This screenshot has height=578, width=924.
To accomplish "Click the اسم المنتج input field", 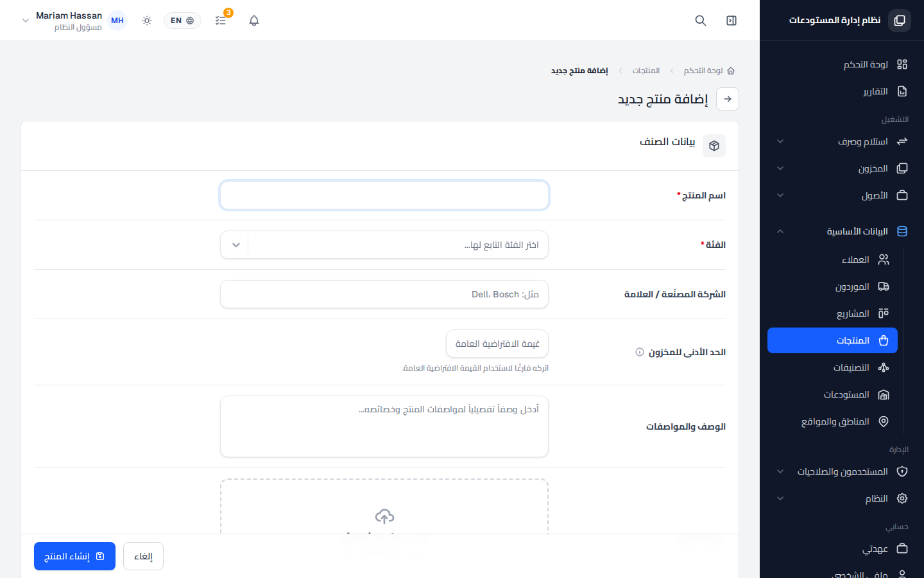I will point(384,195).
